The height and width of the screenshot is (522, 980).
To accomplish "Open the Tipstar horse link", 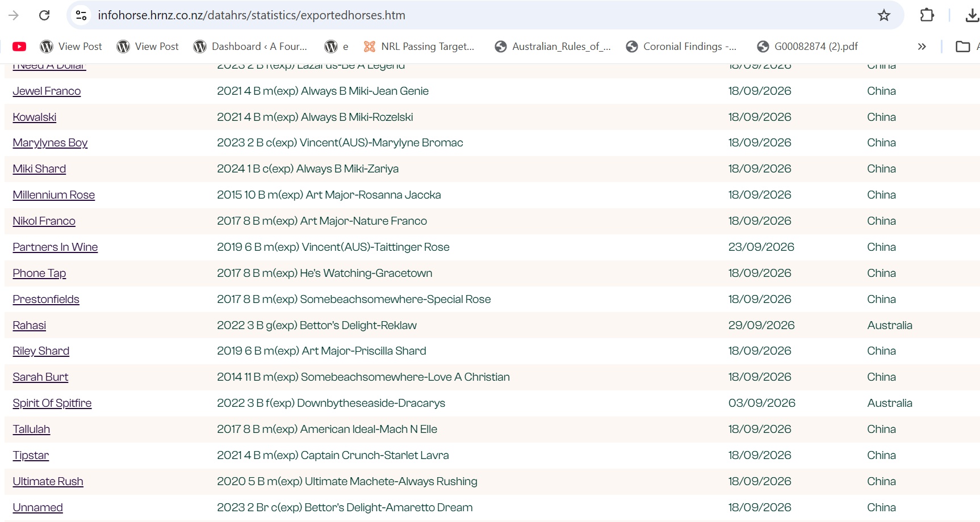I will pos(31,456).
